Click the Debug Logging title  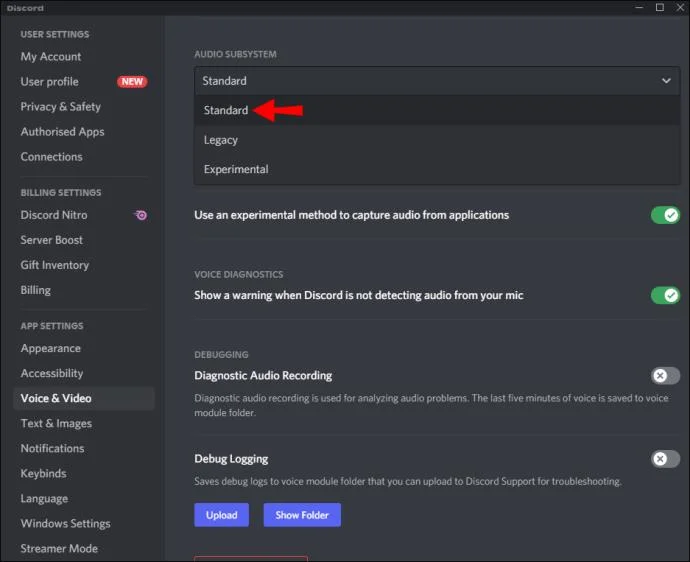[x=231, y=459]
